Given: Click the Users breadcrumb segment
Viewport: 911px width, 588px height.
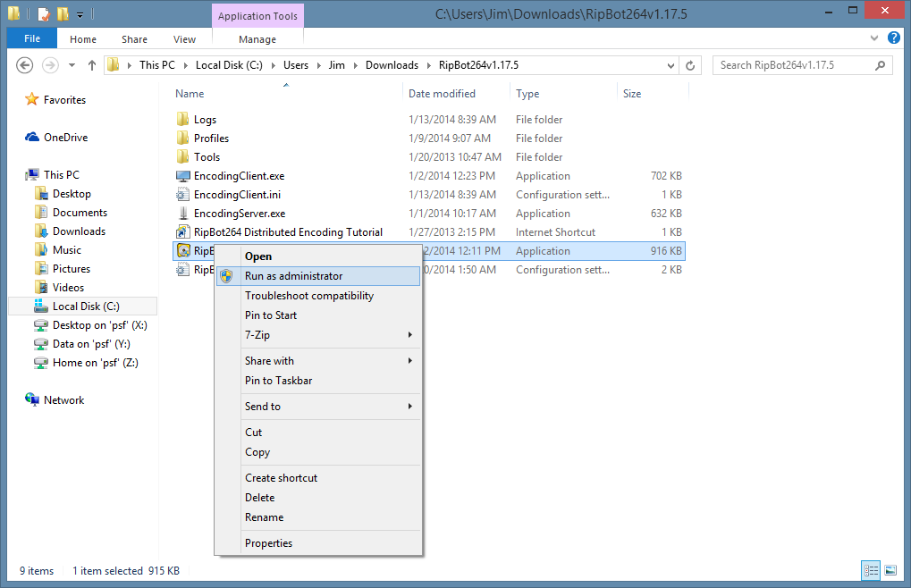Looking at the screenshot, I should (x=296, y=65).
